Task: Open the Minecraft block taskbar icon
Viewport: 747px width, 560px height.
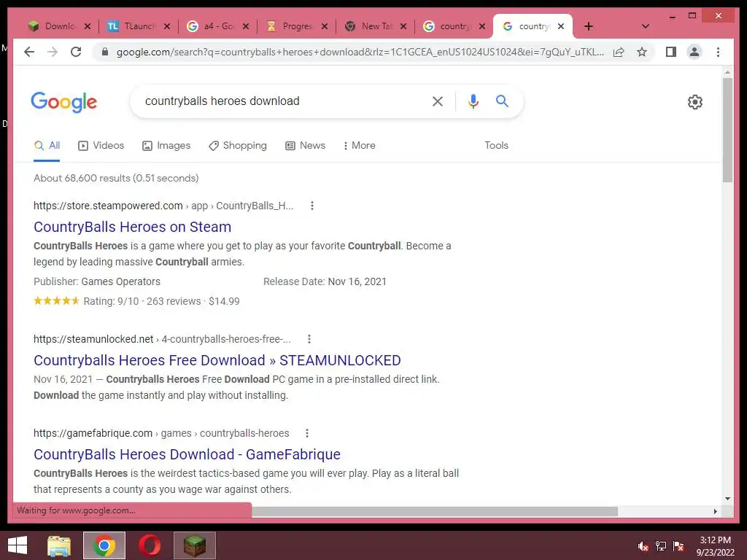Action: pyautogui.click(x=195, y=545)
